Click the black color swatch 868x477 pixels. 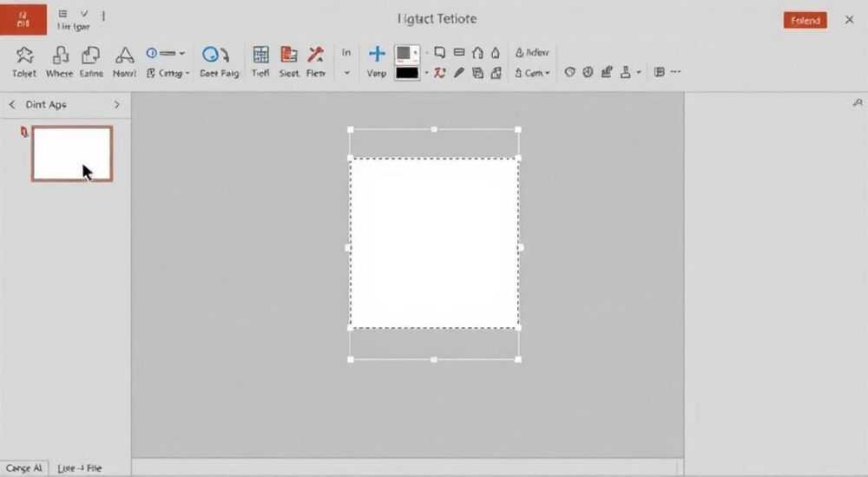[x=407, y=73]
